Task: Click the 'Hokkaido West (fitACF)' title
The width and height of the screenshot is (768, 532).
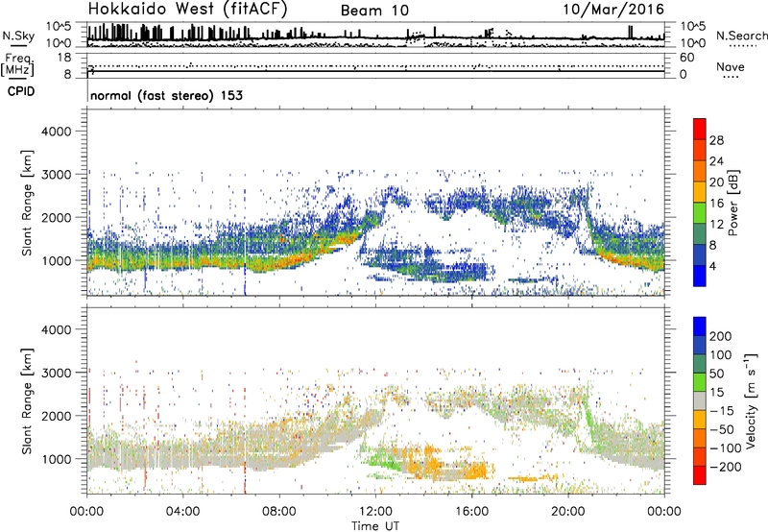Action: point(187,10)
